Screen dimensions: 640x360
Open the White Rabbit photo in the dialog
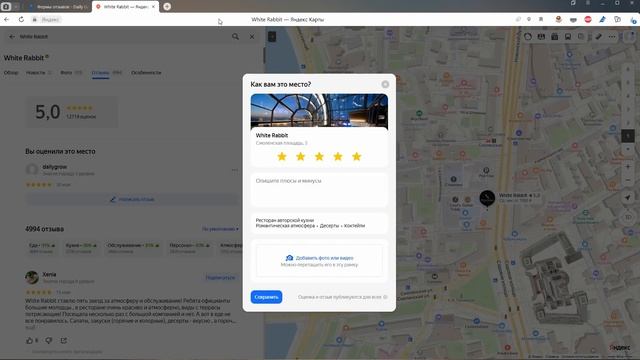(319, 111)
